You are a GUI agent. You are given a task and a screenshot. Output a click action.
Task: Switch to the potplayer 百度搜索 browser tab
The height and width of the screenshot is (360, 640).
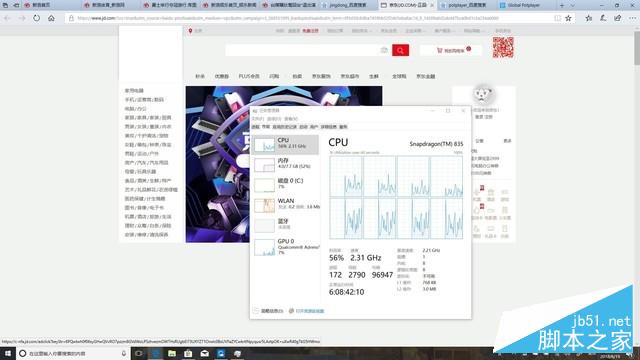(467, 5)
